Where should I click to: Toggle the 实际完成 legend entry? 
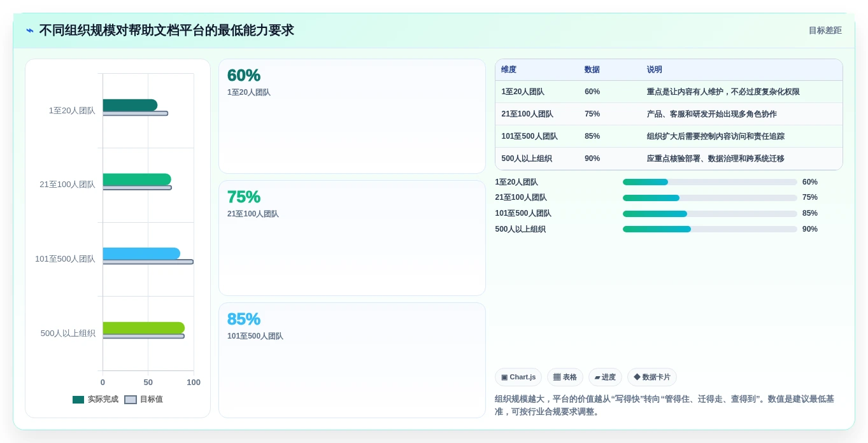tap(96, 400)
